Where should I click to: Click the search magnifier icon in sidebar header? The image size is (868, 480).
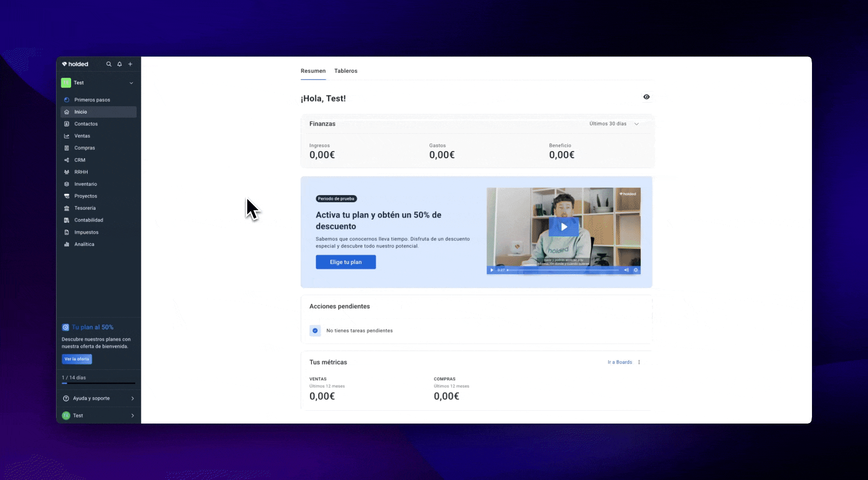point(108,64)
